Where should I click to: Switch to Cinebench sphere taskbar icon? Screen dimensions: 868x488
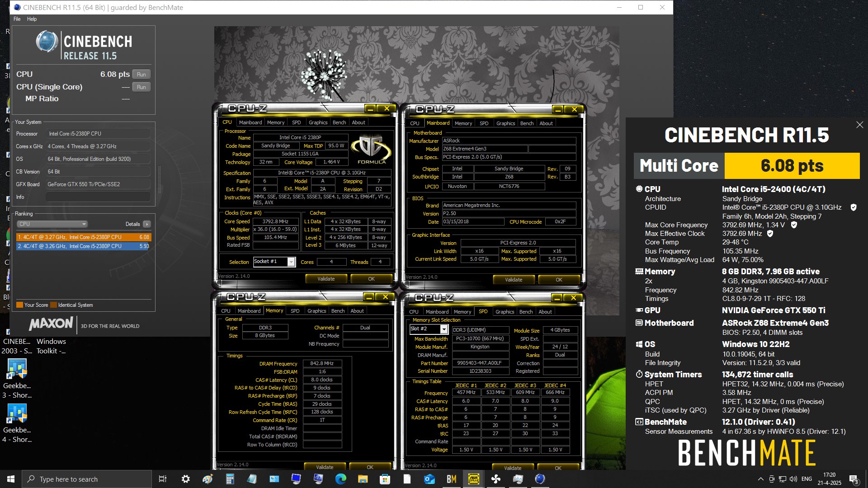[x=540, y=479]
